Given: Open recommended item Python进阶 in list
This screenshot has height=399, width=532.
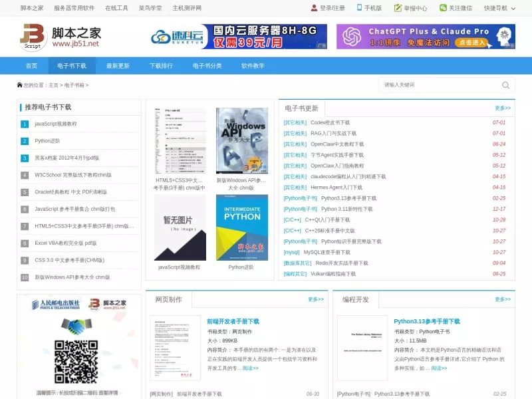Looking at the screenshot, I should coord(47,141).
